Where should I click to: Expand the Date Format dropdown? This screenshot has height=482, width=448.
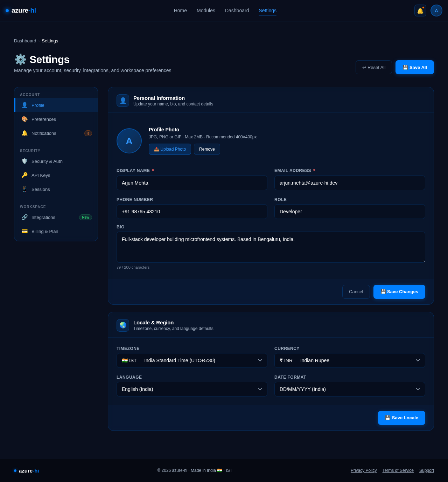[350, 389]
